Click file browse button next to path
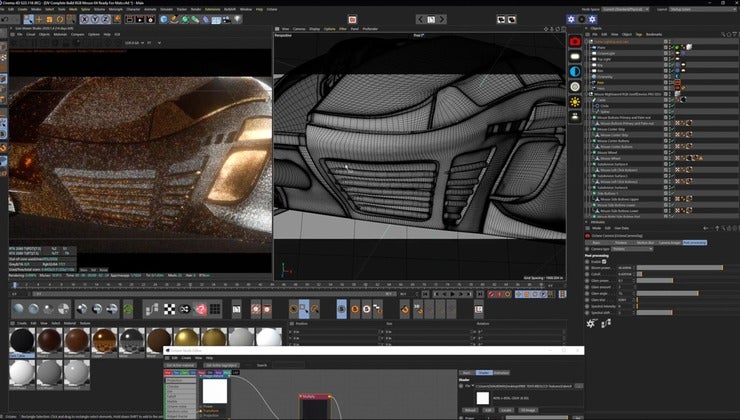 [x=579, y=386]
